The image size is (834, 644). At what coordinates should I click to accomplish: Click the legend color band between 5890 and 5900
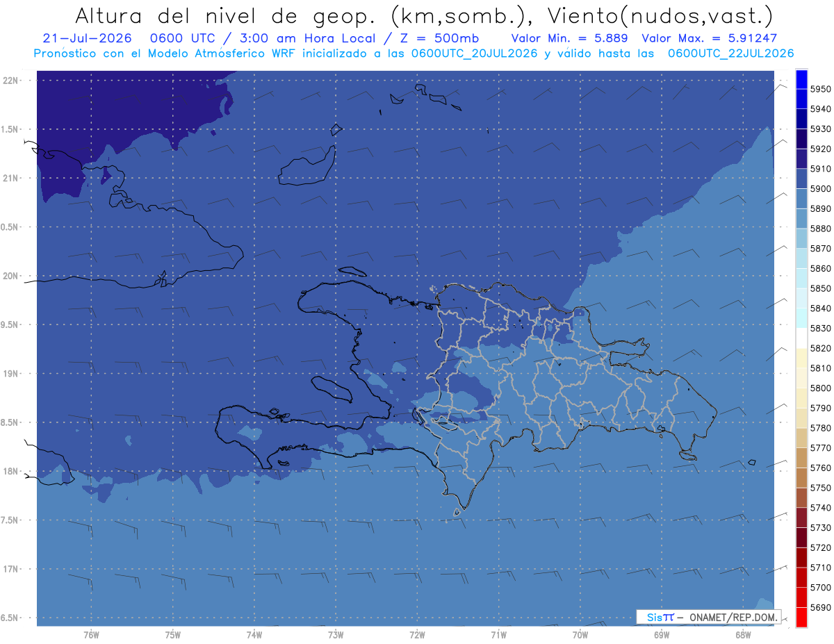[x=801, y=199]
